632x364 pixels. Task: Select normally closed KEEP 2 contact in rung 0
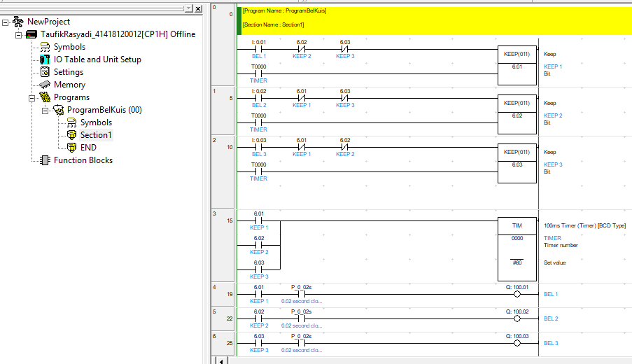pyautogui.click(x=302, y=49)
